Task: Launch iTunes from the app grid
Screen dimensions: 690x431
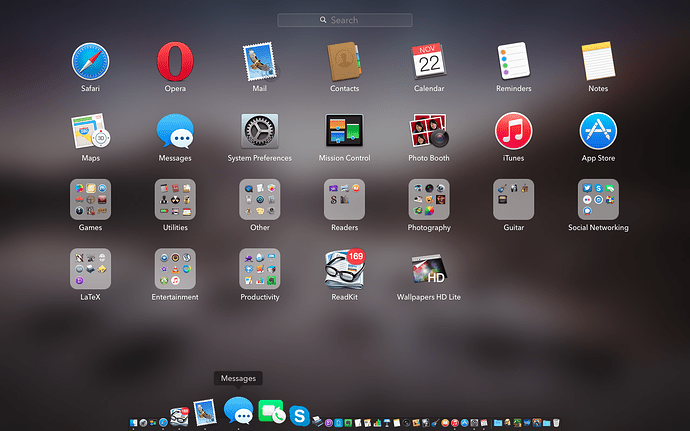Action: point(514,131)
